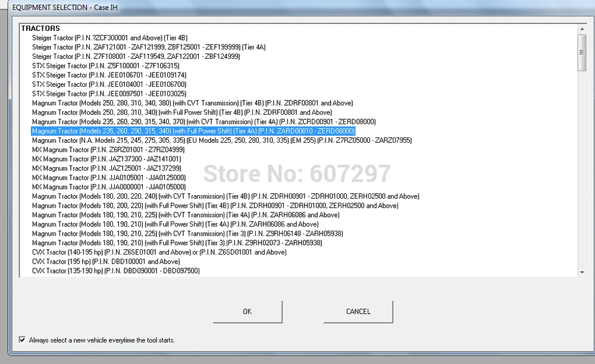Select MX Magnum Tractor JAZ125001 - JAZ137299
Viewport: 595px width, 364px height.
click(x=107, y=168)
